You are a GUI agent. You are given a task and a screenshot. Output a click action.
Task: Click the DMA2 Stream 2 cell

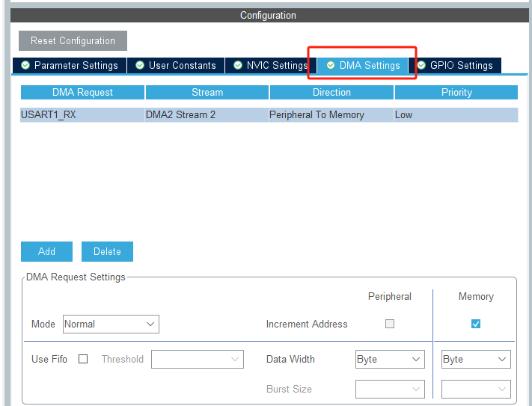point(207,114)
